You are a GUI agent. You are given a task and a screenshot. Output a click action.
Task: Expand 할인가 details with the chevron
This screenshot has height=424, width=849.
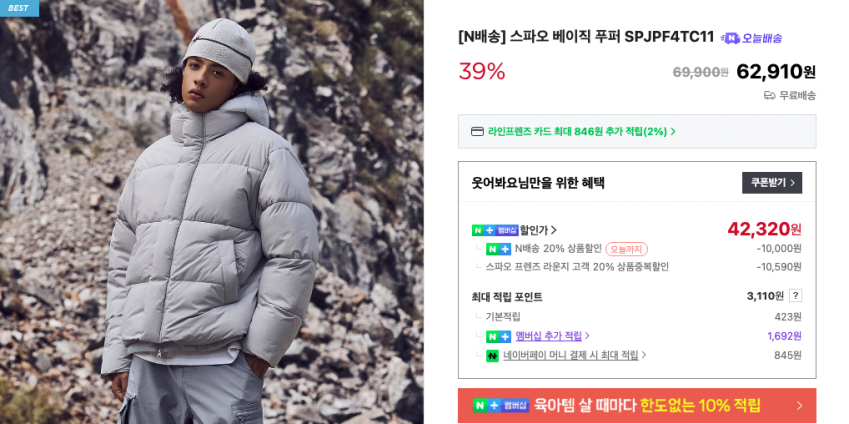[554, 231]
